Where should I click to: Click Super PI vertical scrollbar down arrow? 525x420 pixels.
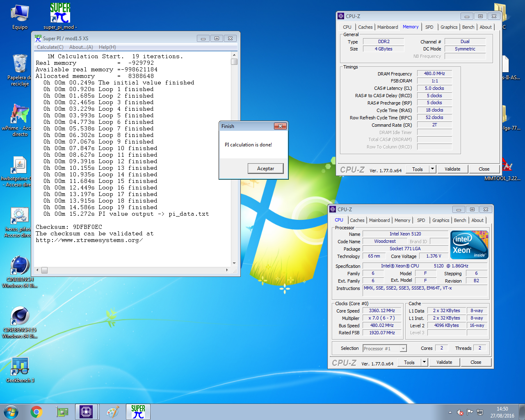[234, 263]
